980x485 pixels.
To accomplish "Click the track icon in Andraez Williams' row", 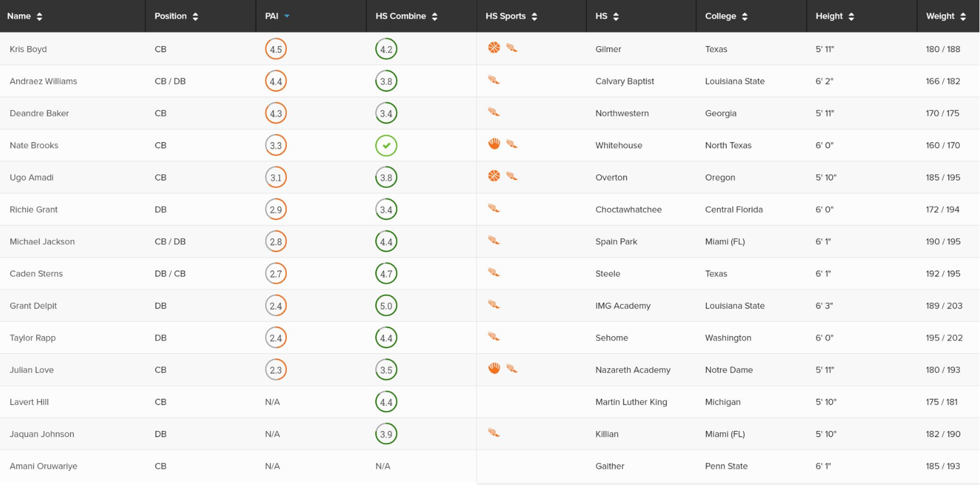I will (x=494, y=80).
